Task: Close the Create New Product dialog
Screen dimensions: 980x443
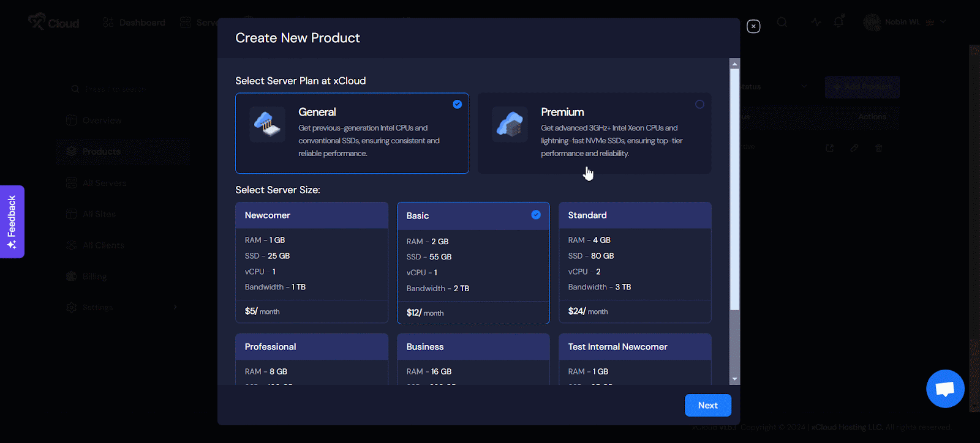Action: pyautogui.click(x=753, y=26)
